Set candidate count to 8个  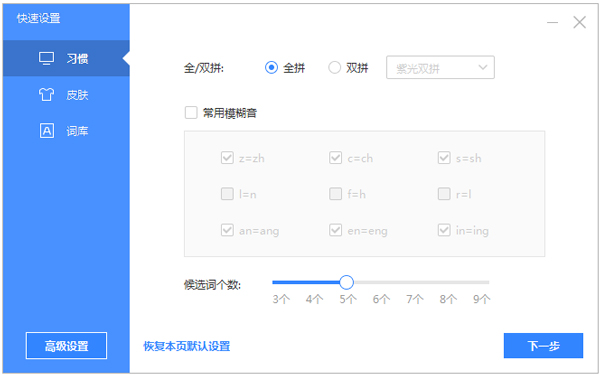(448, 299)
